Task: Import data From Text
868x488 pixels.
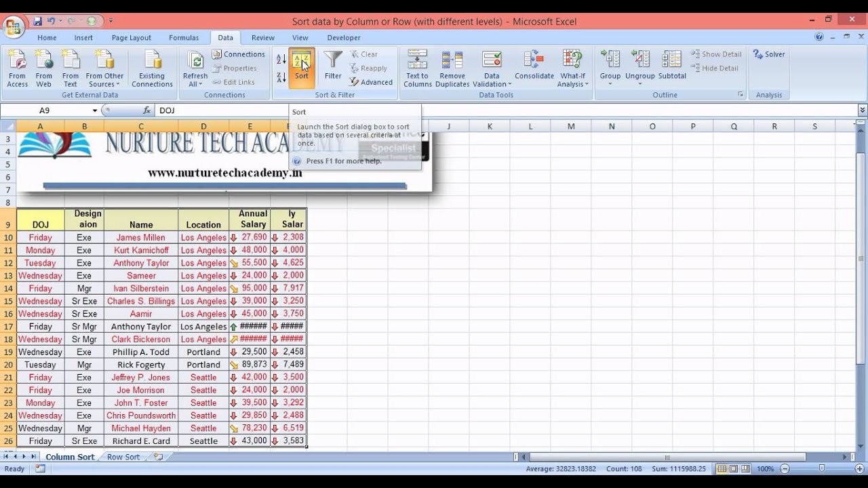Action: pos(70,69)
